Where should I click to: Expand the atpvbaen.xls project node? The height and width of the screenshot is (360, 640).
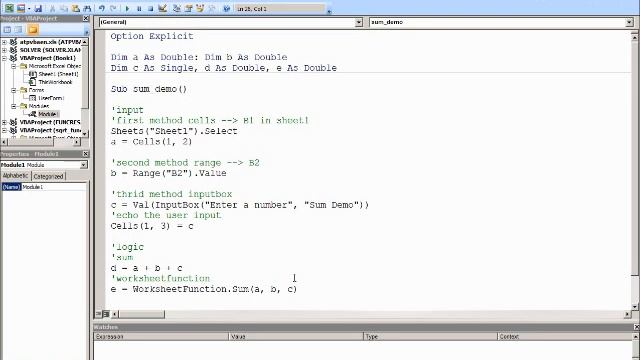point(4,42)
